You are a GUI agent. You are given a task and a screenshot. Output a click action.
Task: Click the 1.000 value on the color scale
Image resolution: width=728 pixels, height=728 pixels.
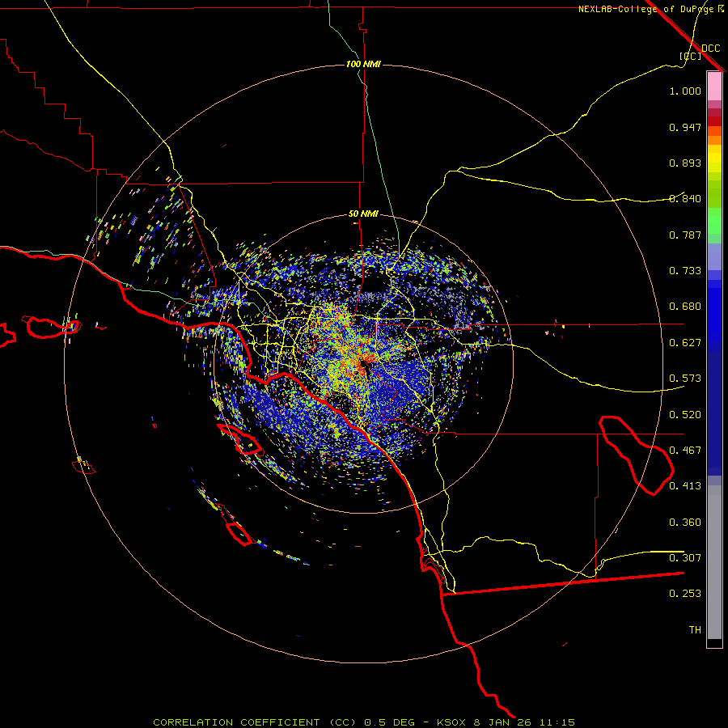click(x=685, y=91)
